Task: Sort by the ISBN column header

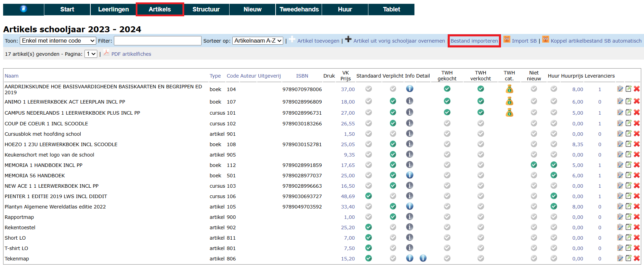Action: coord(302,76)
